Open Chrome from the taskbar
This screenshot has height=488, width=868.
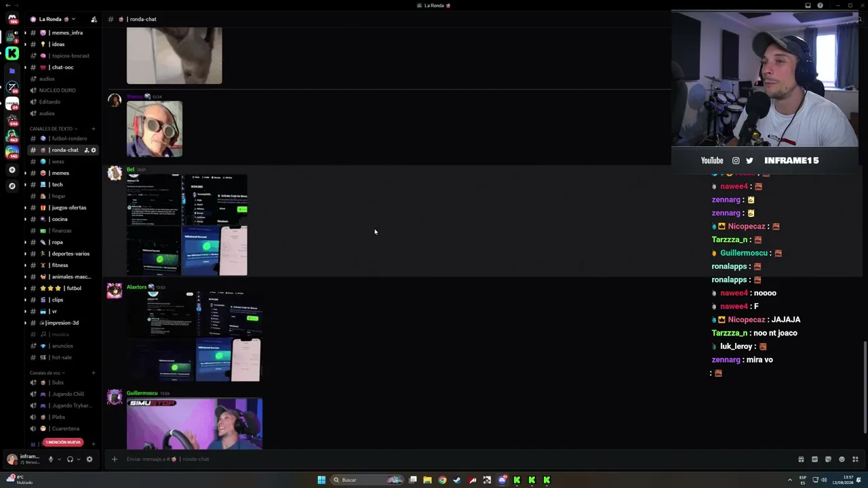[x=442, y=480]
